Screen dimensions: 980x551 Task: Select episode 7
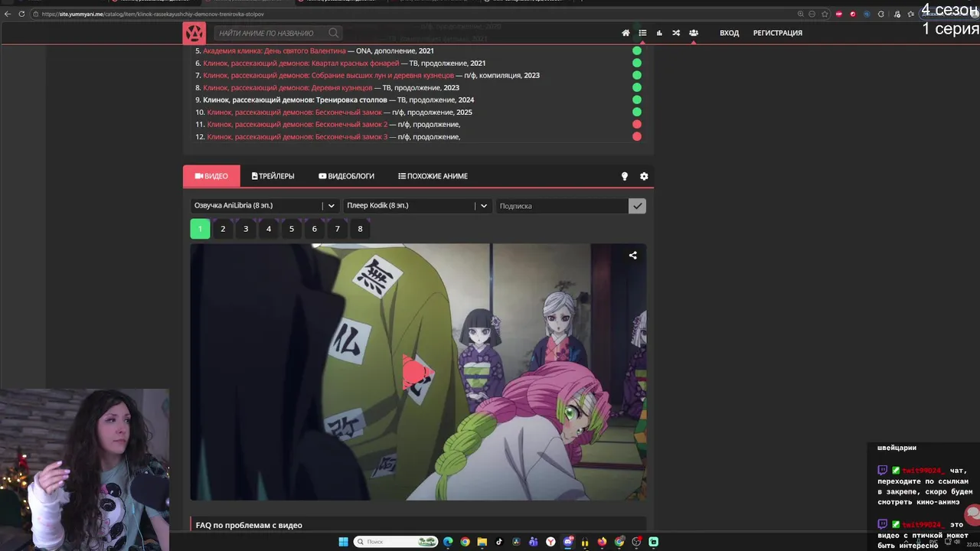click(x=337, y=229)
